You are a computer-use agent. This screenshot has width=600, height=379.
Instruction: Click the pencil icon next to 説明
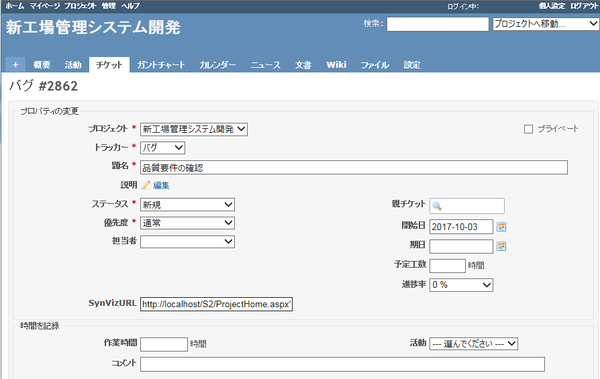tap(146, 185)
